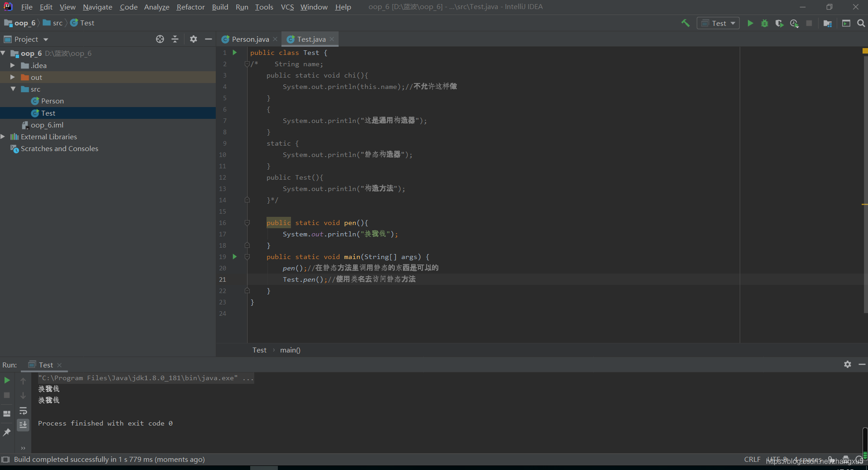
Task: Click the Stop button in top toolbar
Action: coord(809,23)
